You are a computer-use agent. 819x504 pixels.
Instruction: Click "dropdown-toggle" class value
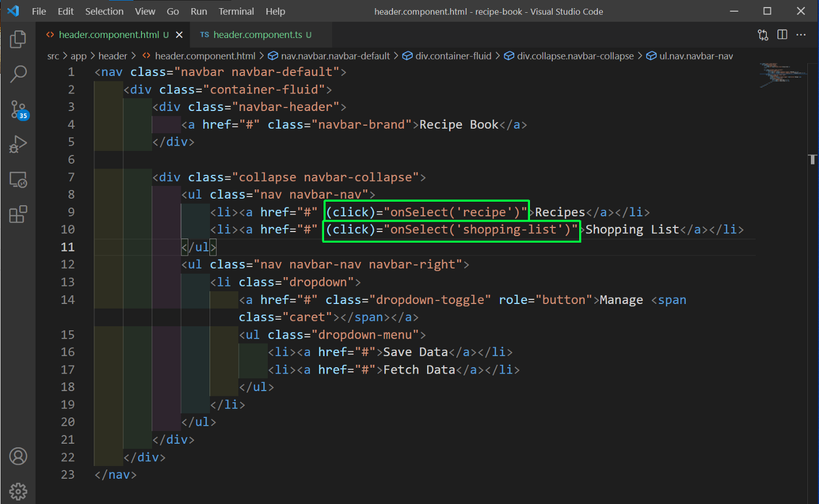point(430,299)
